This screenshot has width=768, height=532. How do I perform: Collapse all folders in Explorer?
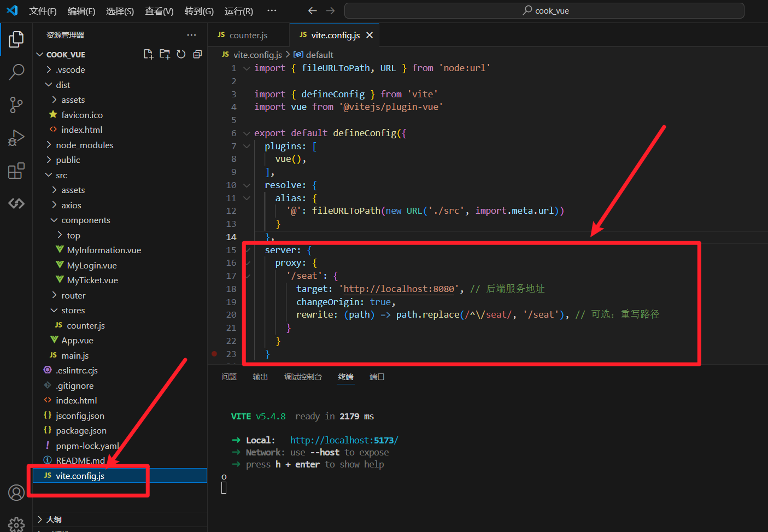(x=197, y=54)
